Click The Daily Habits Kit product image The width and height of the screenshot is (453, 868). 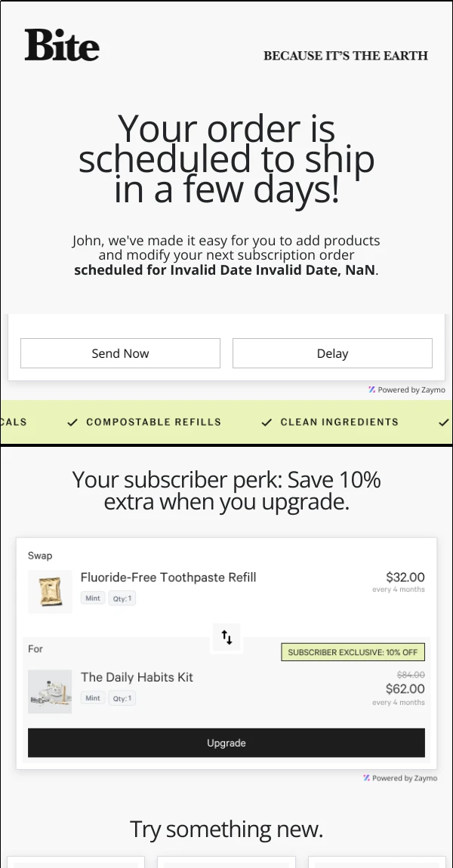[x=50, y=691]
